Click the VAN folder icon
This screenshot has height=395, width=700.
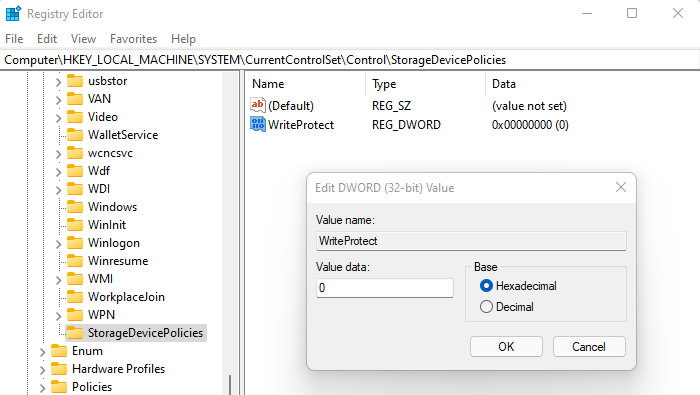pyautogui.click(x=75, y=99)
